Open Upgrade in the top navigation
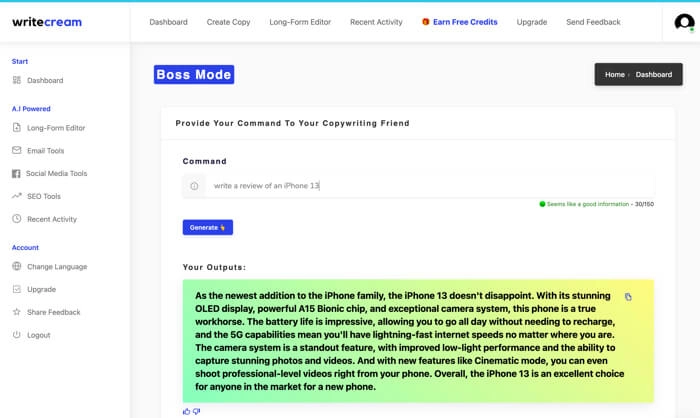This screenshot has width=700, height=418. pyautogui.click(x=532, y=22)
